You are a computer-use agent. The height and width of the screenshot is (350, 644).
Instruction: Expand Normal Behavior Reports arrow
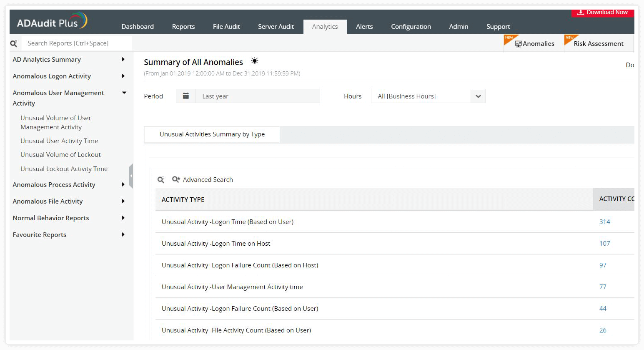(123, 218)
